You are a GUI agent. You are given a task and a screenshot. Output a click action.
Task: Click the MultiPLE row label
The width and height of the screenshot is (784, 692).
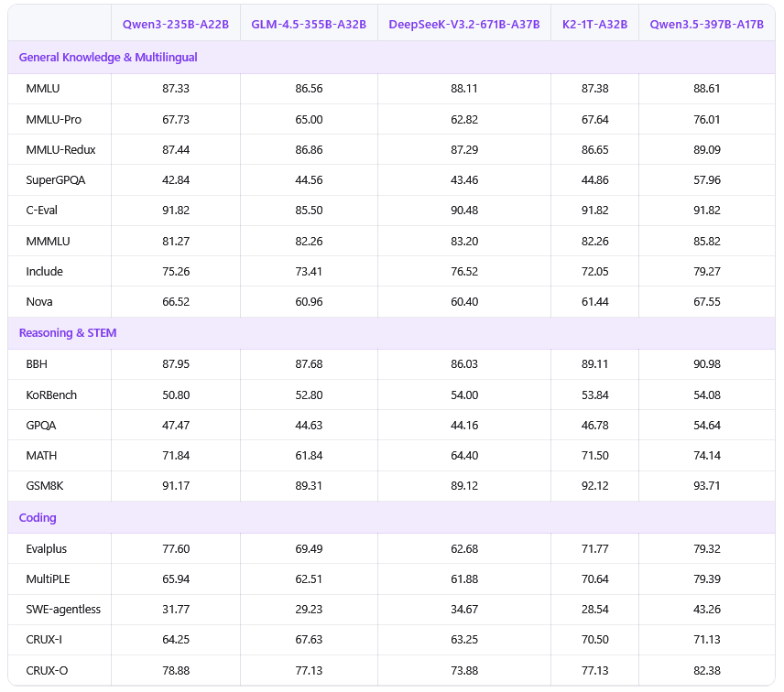tap(48, 578)
